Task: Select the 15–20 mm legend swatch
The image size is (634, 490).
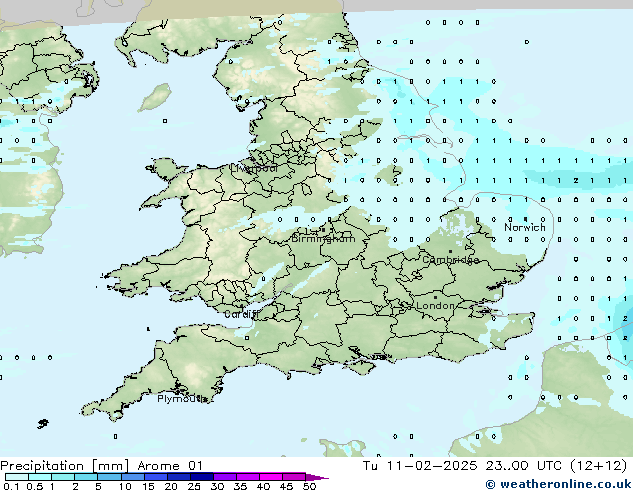Action: tap(155, 477)
